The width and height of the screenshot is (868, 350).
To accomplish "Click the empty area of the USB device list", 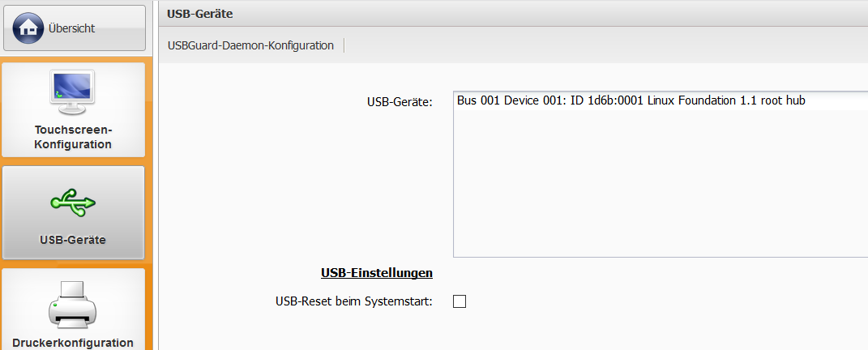I will [648, 186].
